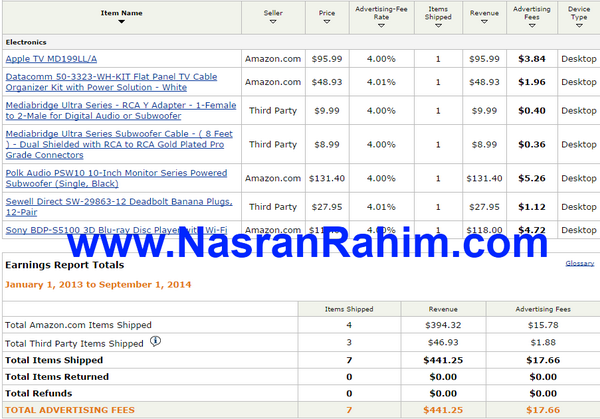
Task: Sort by Device Type column arrow
Action: pos(579,26)
